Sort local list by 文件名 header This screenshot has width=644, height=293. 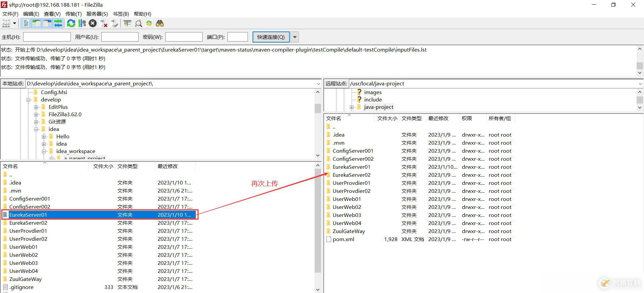(45, 166)
